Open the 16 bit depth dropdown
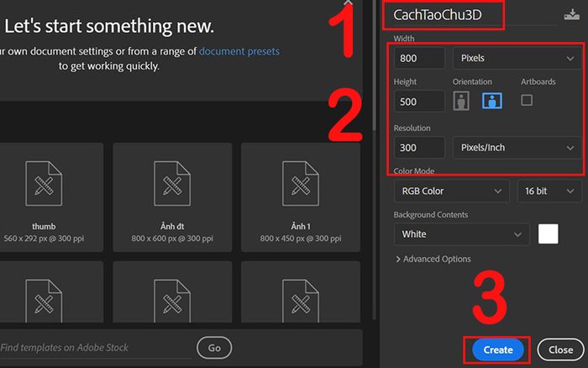This screenshot has height=368, width=588. [549, 191]
